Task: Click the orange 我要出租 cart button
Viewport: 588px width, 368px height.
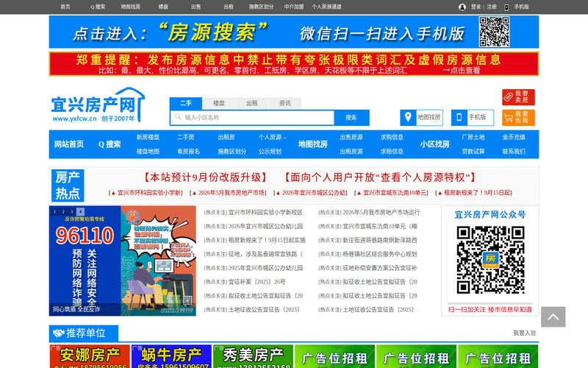Action: pyautogui.click(x=518, y=118)
